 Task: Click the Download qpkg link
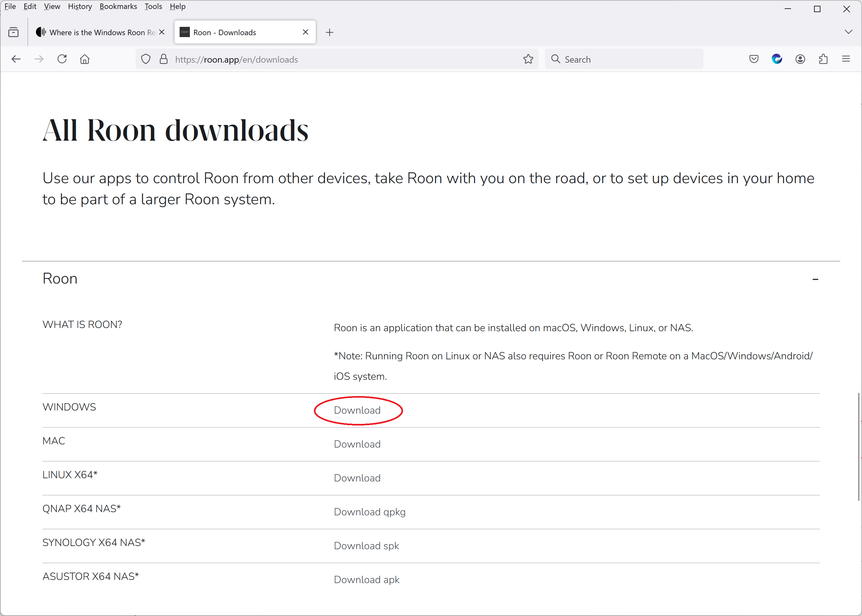point(369,512)
